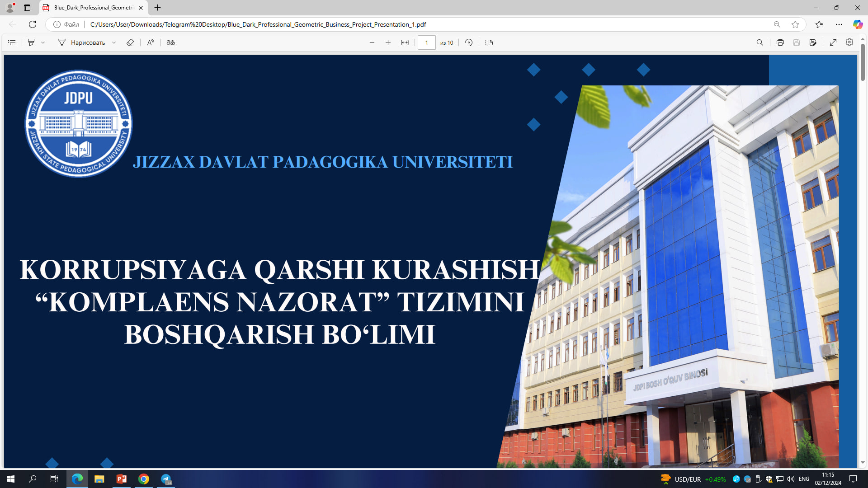Click the vertical scrollbar thumb
This screenshot has width=868, height=488.
(x=863, y=62)
